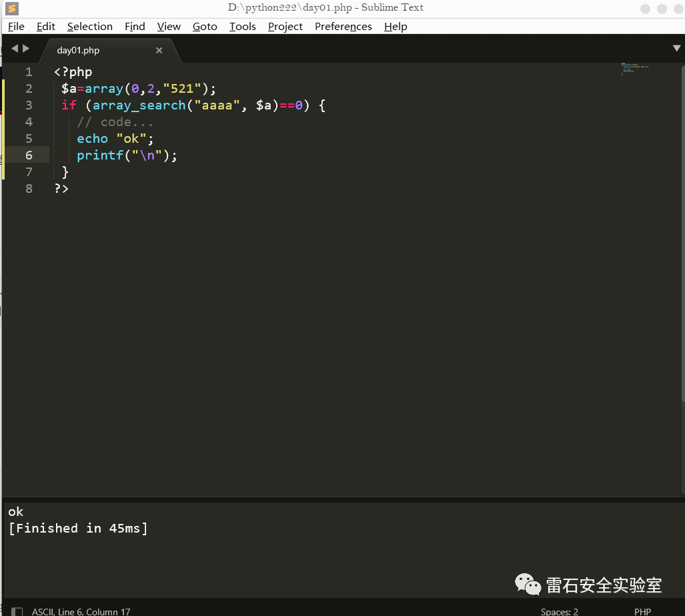Click the minimap code preview

click(x=634, y=68)
